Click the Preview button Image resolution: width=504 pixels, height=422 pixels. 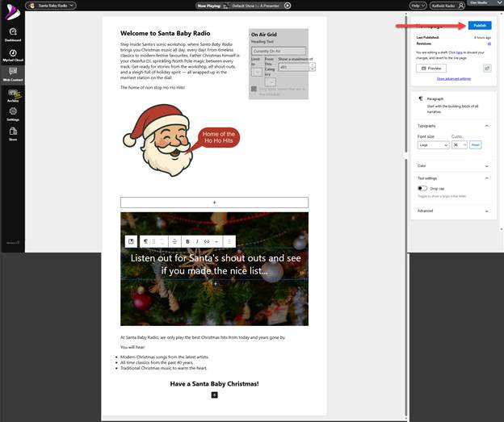(431, 69)
